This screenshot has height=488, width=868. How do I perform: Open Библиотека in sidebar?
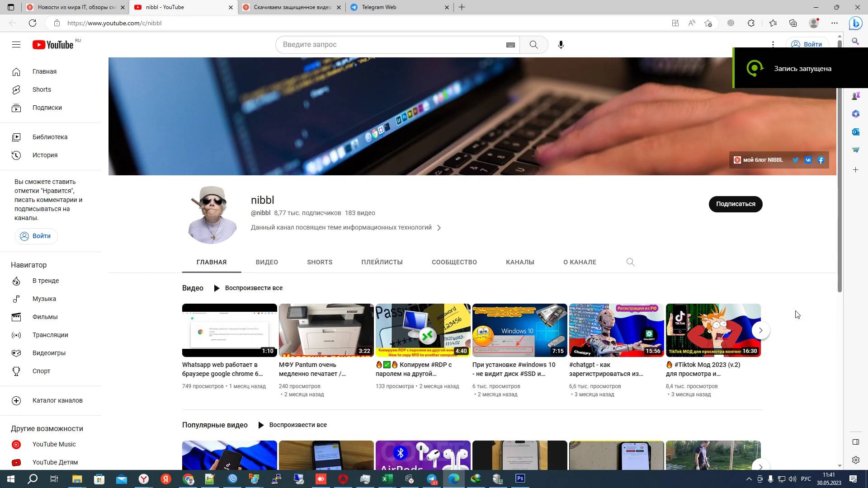point(51,137)
